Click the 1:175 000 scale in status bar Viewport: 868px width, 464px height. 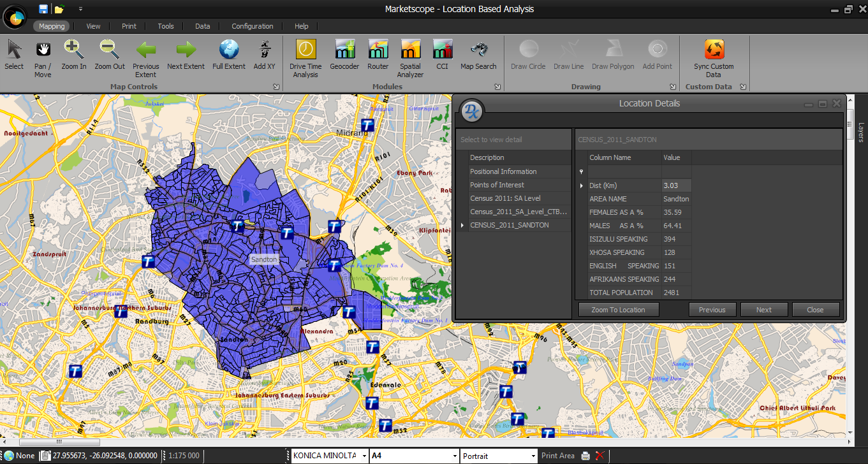point(184,456)
